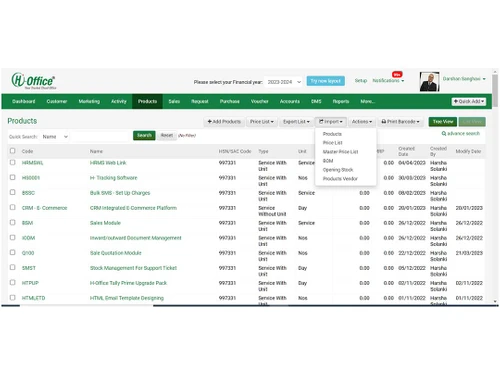Click the Try new layout button
This screenshot has width=500, height=375.
[326, 81]
